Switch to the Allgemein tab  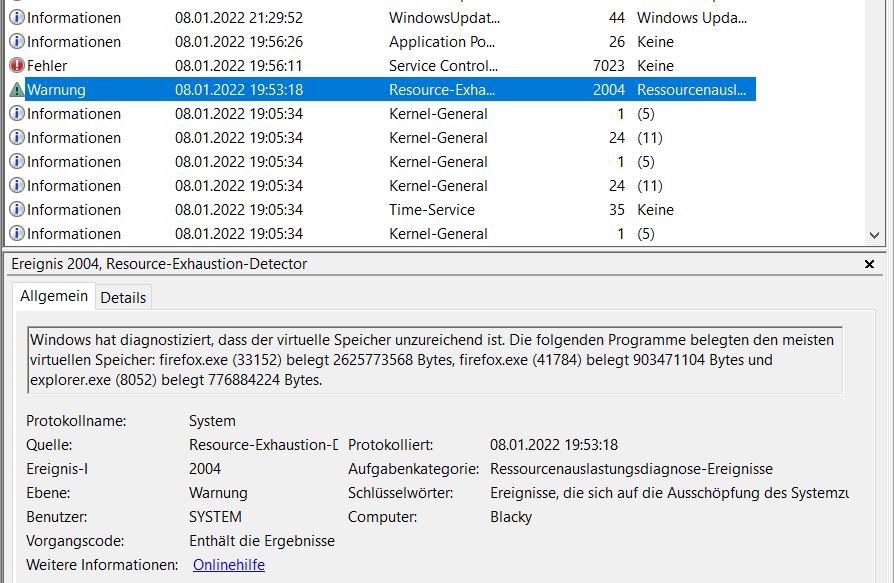click(54, 297)
